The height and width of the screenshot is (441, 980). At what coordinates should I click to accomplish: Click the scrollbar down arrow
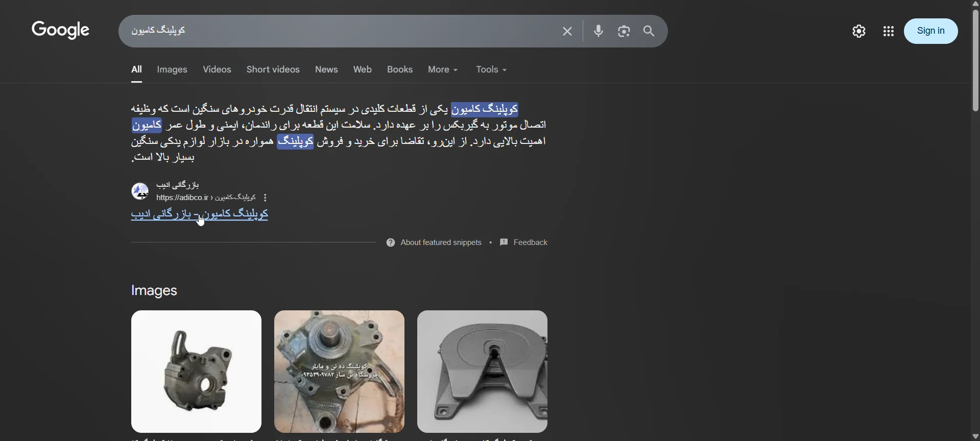point(975,437)
